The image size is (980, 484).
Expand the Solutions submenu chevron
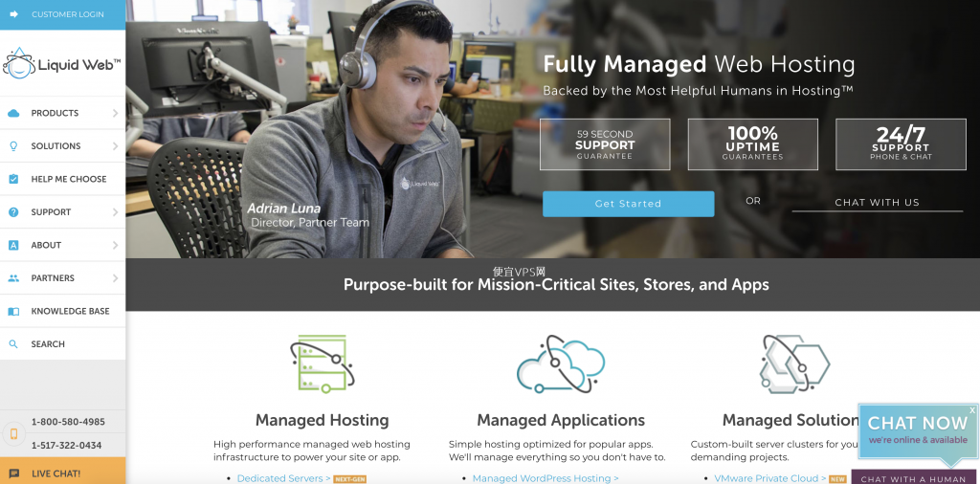tap(116, 146)
